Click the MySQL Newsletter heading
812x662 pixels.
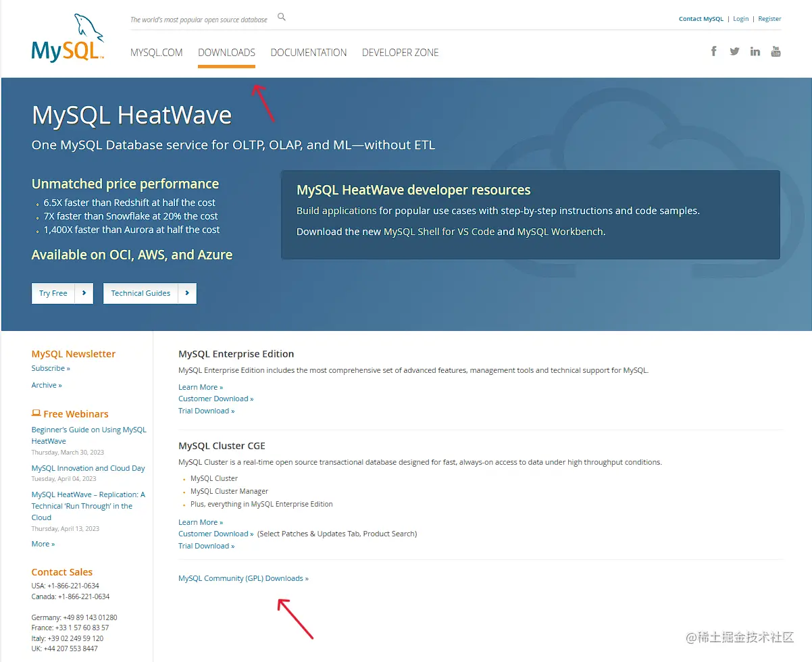point(73,354)
